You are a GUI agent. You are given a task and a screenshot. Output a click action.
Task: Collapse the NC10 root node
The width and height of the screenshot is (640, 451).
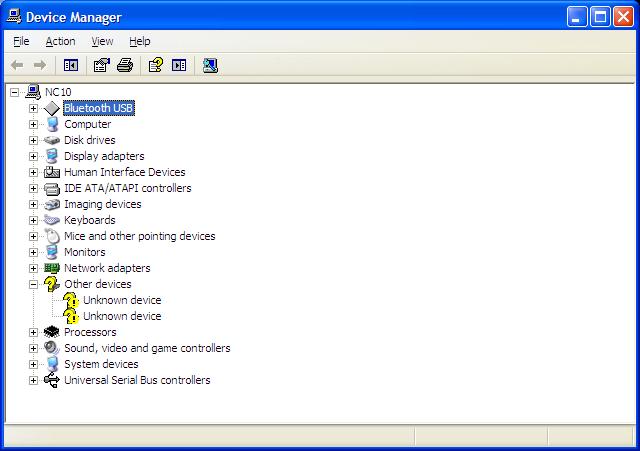15,92
